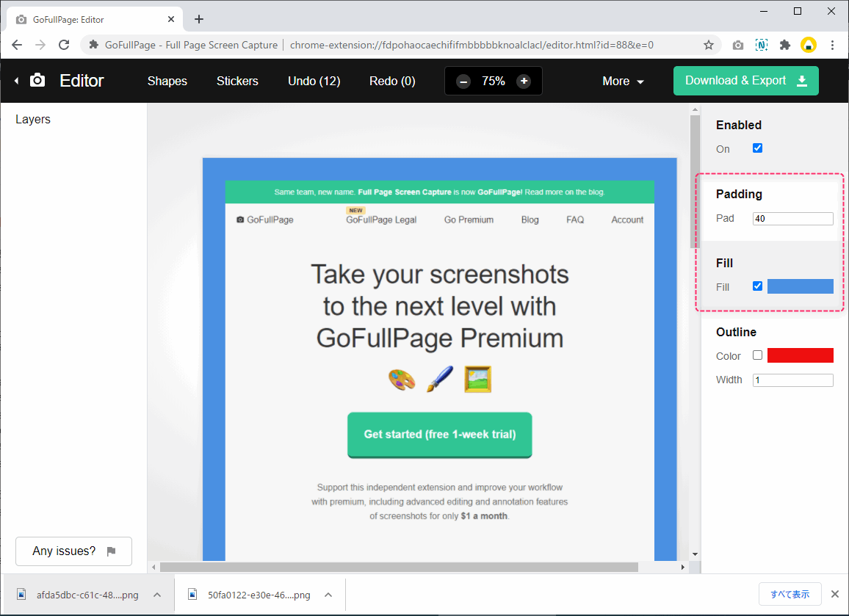Image resolution: width=849 pixels, height=616 pixels.
Task: Click the address bar URL
Action: pos(472,45)
